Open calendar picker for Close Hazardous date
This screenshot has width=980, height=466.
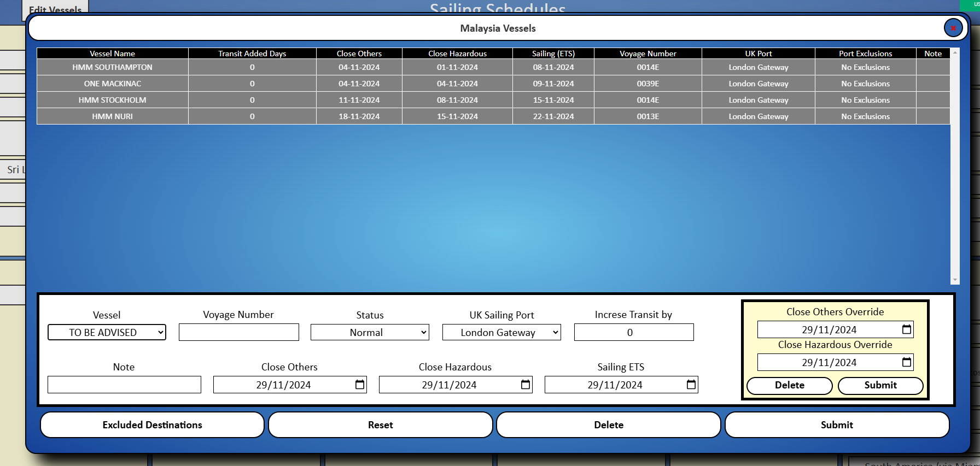click(526, 385)
